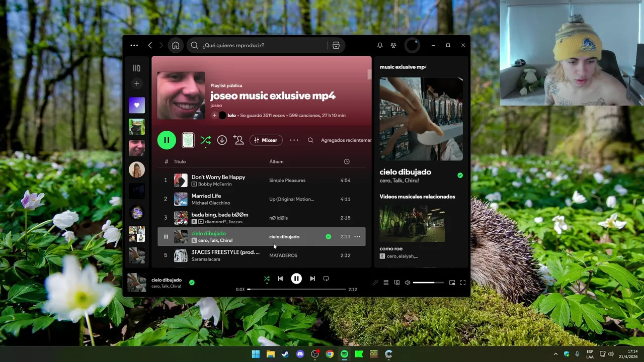644x362 pixels.
Task: Open the three-dots menu in Spotify title bar
Action: tap(134, 45)
